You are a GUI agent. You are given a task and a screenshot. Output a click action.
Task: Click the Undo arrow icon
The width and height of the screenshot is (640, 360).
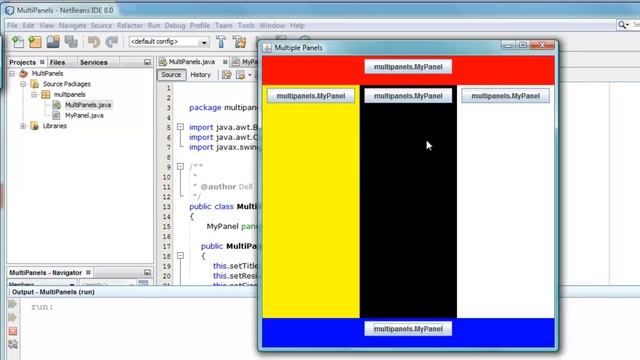click(x=94, y=42)
